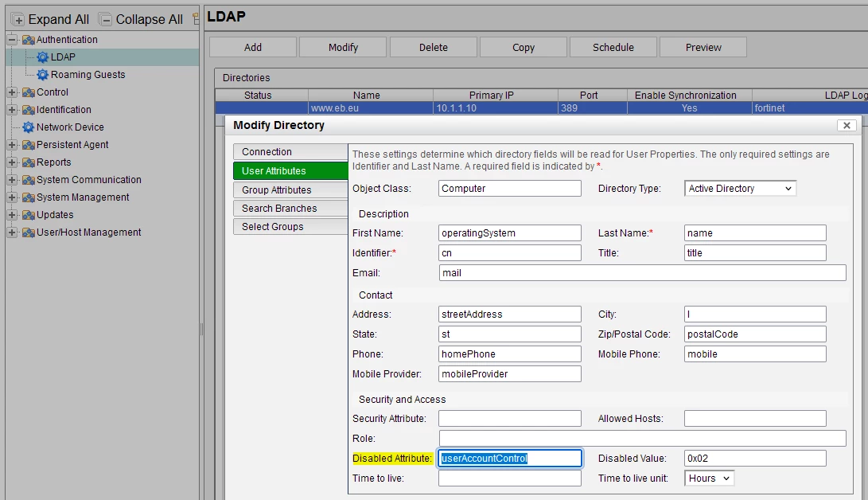Click the Updates folder icon
Image resolution: width=868 pixels, height=500 pixels.
28,216
